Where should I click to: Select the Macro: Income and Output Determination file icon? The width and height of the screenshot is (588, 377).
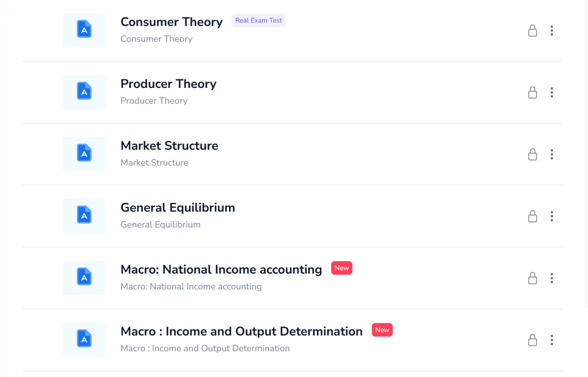[x=84, y=340]
